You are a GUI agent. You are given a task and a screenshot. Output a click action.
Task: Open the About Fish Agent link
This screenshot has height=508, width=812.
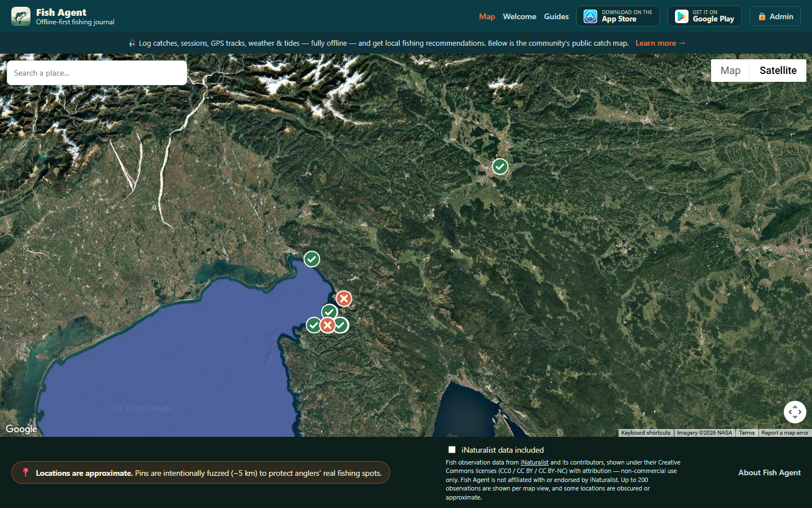tap(770, 472)
